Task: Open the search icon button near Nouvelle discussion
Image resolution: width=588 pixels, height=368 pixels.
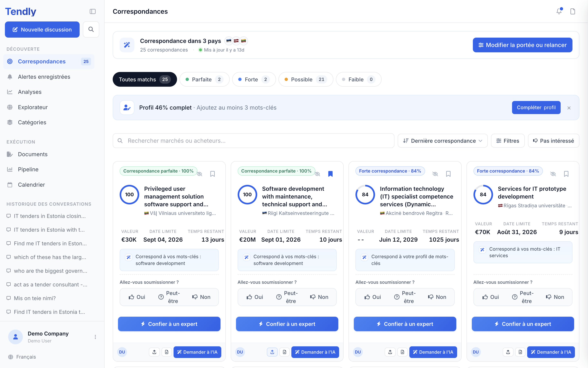Action: pyautogui.click(x=91, y=29)
